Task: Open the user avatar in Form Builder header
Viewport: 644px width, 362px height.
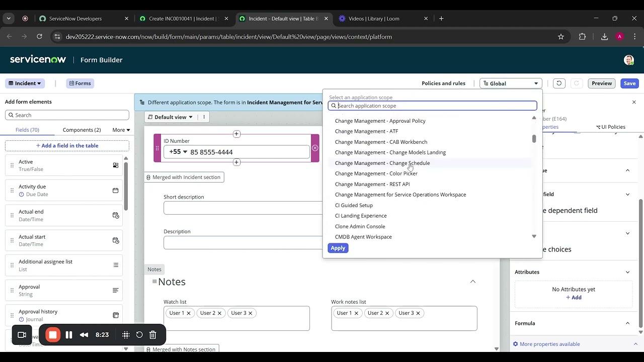Action: [629, 60]
